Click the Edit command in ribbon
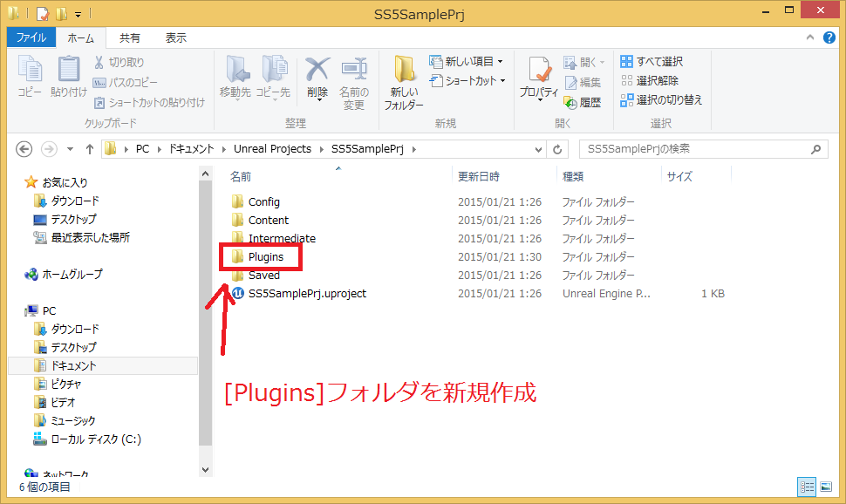 (583, 83)
